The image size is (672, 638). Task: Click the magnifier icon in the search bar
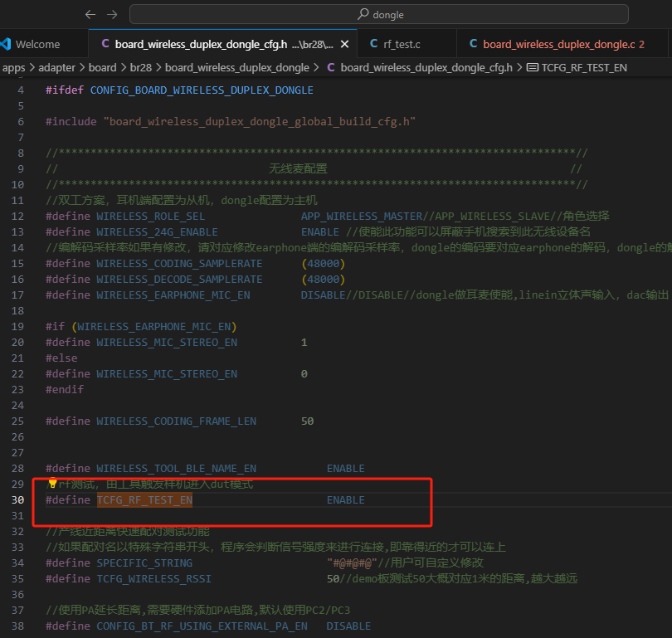[x=363, y=14]
